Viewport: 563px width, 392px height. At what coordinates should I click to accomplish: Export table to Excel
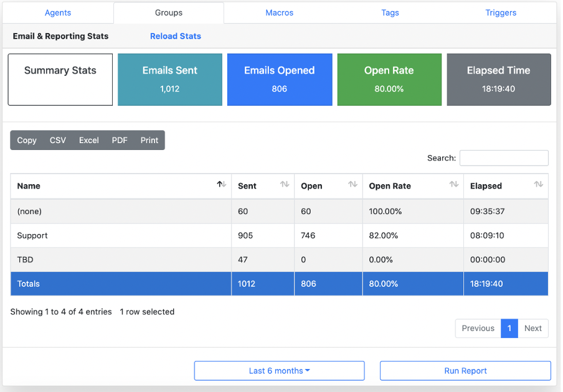(x=88, y=140)
